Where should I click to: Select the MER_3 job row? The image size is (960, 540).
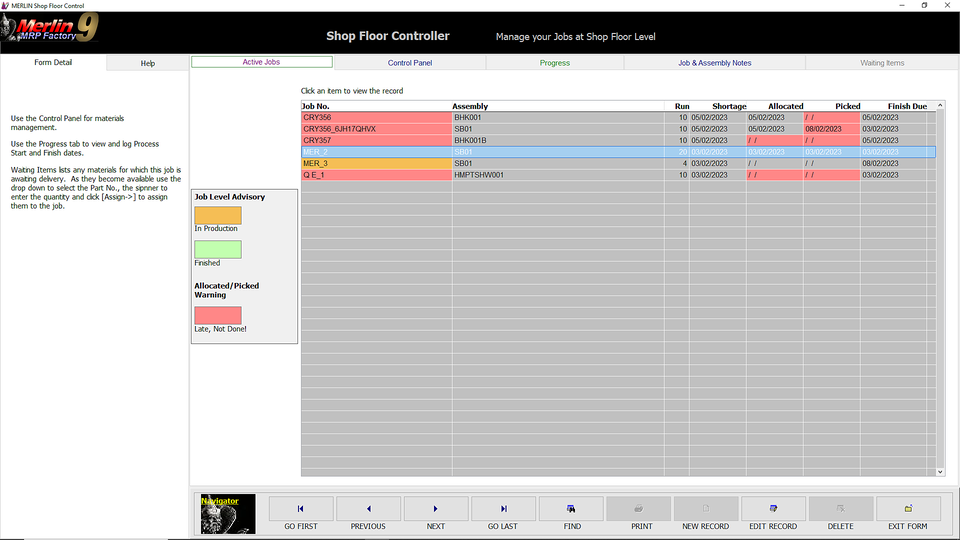click(x=376, y=163)
